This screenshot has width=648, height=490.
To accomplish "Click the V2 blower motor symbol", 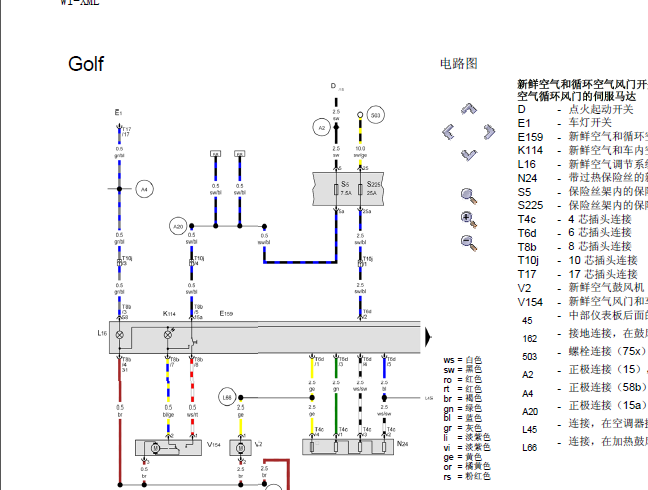I will (x=241, y=447).
